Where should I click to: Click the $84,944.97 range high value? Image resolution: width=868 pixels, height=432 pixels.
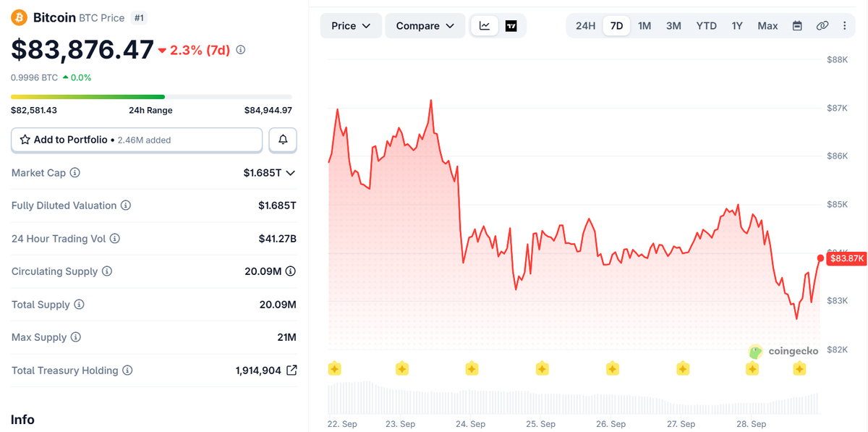point(268,110)
